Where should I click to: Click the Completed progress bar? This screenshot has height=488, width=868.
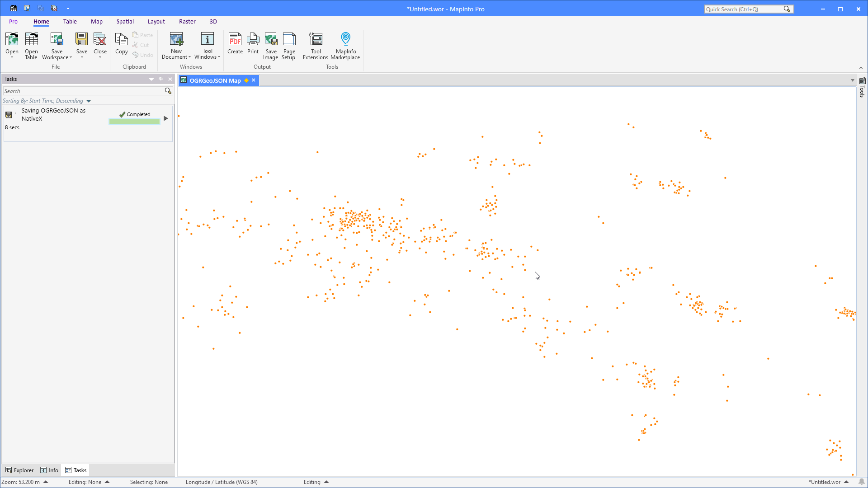click(134, 121)
